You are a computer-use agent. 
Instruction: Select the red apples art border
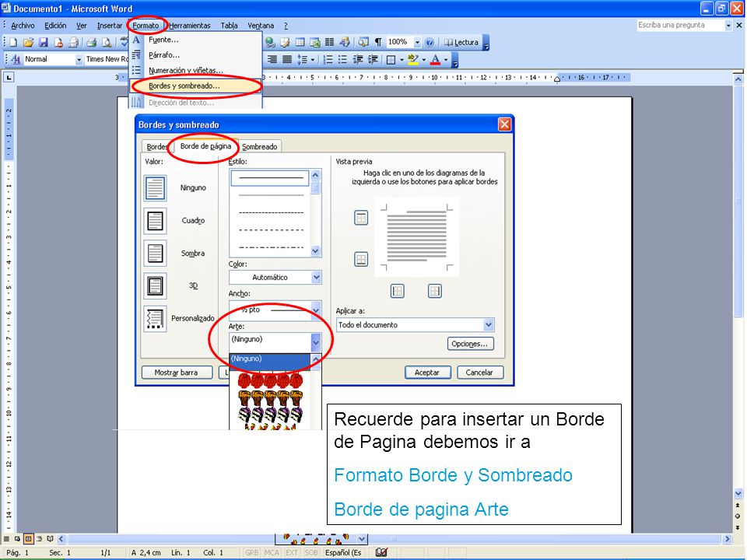click(270, 380)
